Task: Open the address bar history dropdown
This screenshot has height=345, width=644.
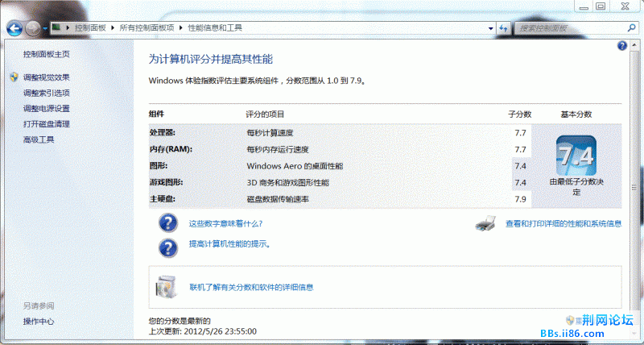Action: coord(491,28)
